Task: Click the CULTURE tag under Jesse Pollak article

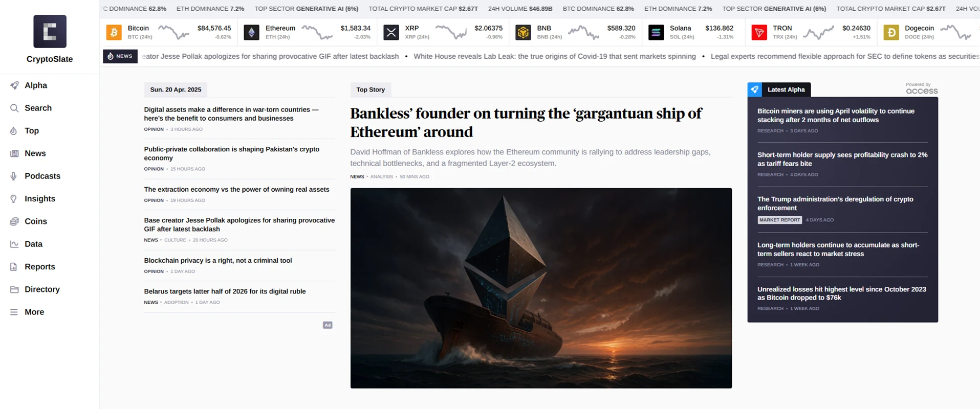Action: (175, 240)
